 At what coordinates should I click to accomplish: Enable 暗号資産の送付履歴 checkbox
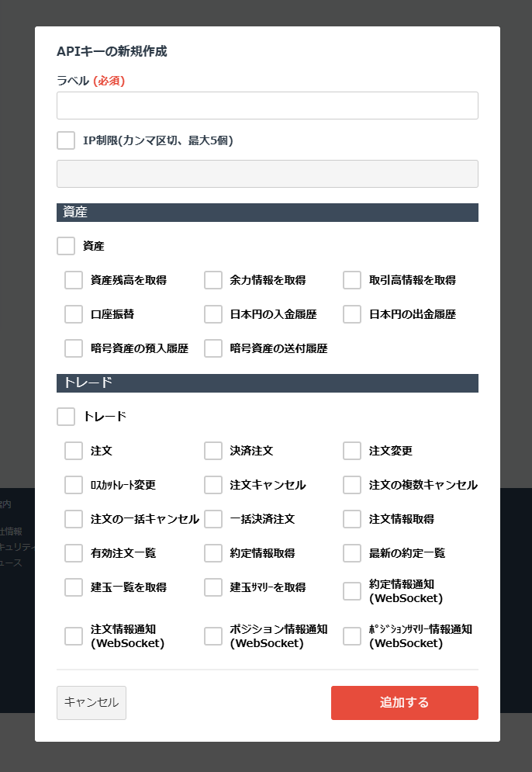[x=213, y=348]
